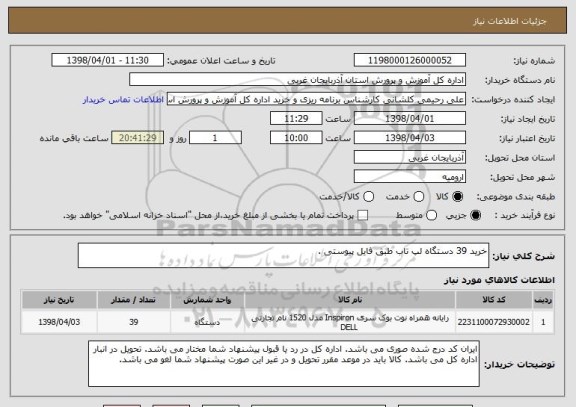Click the جزئیات اطلاعات نیاز header title

510,21
